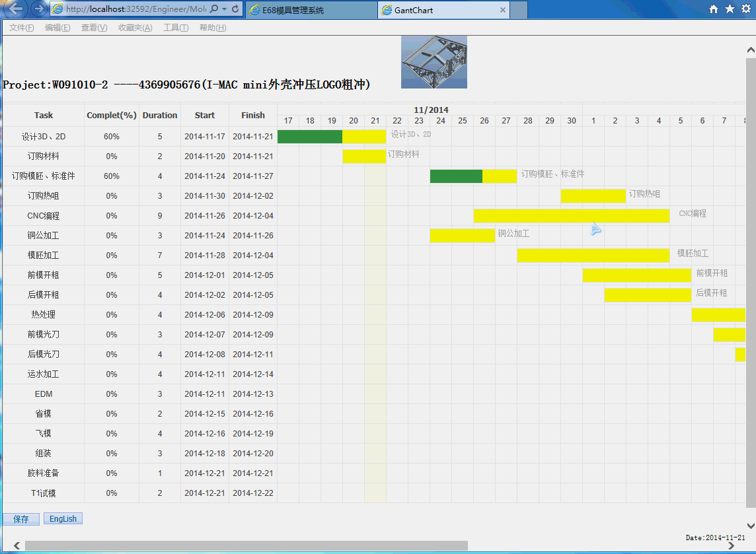
Task: Open Favorites star icon
Action: click(730, 9)
